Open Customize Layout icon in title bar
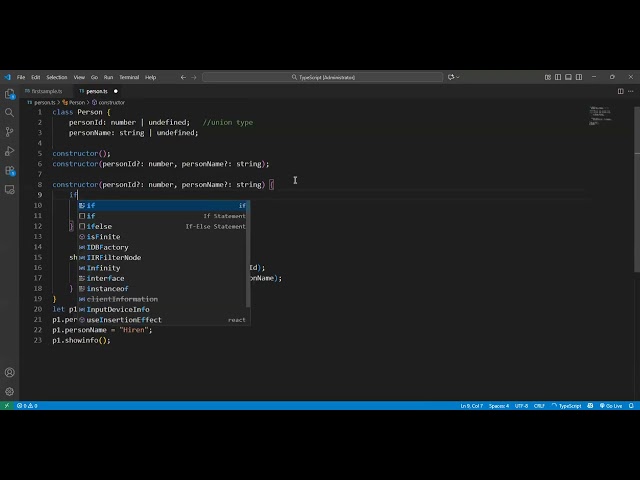Image resolution: width=640 pixels, height=480 pixels. [x=548, y=77]
